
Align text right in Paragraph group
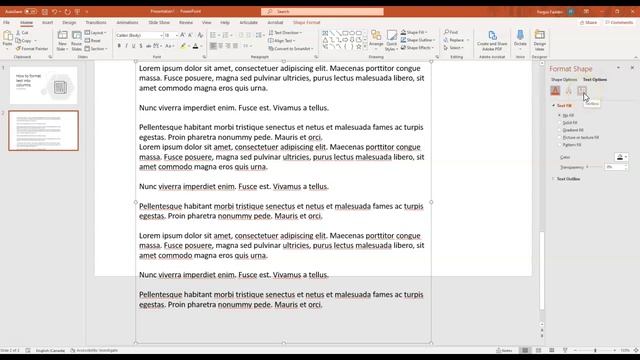coord(228,46)
